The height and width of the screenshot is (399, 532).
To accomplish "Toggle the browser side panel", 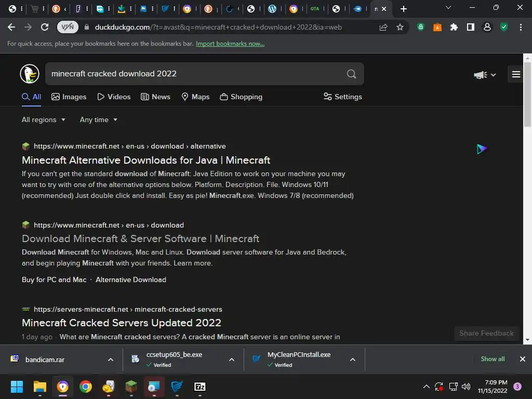I will pyautogui.click(x=471, y=27).
